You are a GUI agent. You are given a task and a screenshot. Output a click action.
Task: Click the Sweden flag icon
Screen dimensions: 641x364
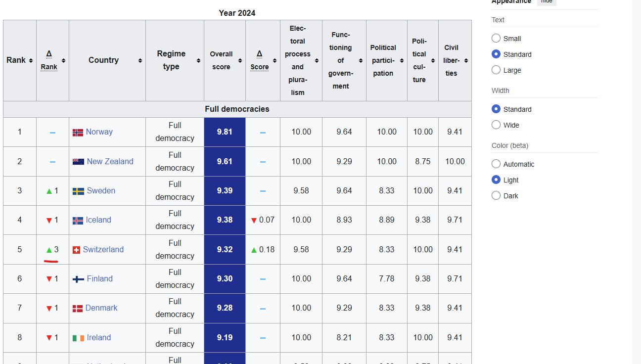(78, 191)
